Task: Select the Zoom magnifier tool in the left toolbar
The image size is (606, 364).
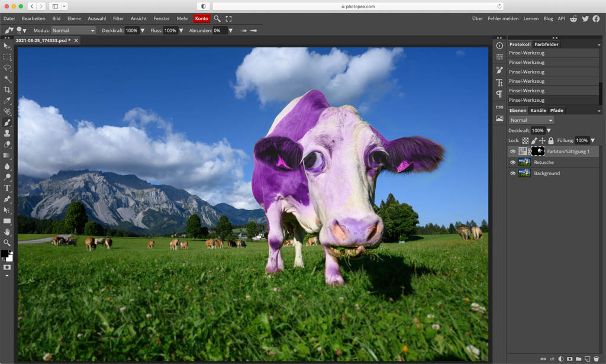Action: click(7, 243)
